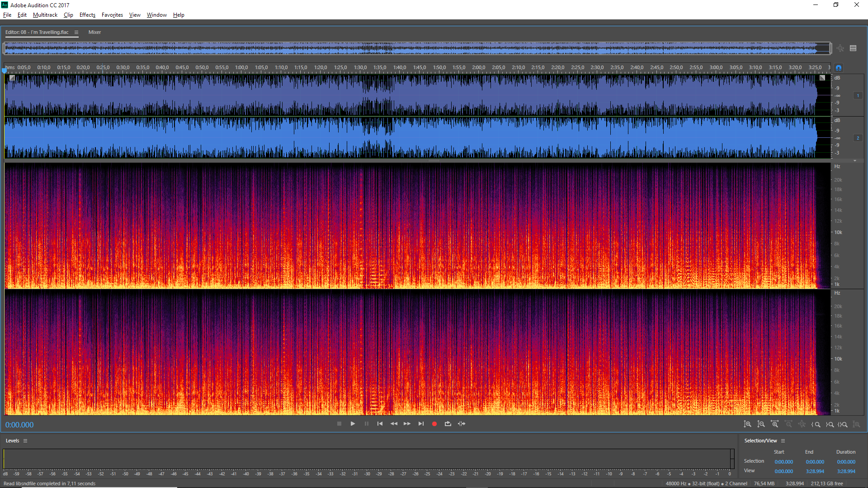Toggle Skip Selection transport icon
The width and height of the screenshot is (868, 488).
[462, 424]
